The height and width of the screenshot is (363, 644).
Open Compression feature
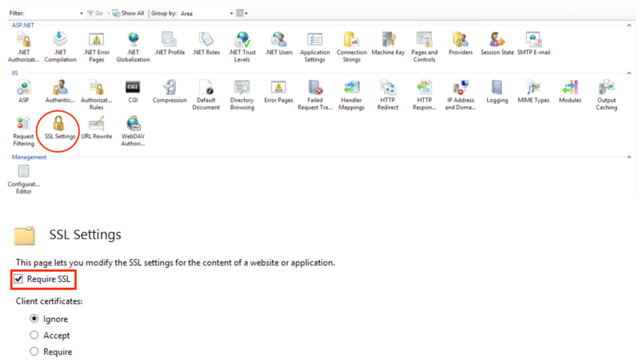(169, 92)
